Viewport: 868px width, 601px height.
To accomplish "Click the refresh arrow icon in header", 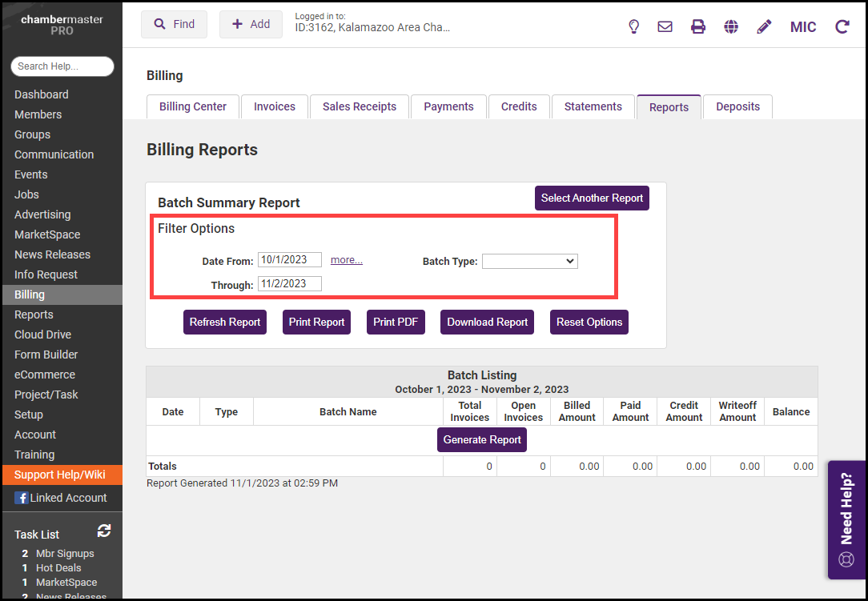I will [x=842, y=26].
